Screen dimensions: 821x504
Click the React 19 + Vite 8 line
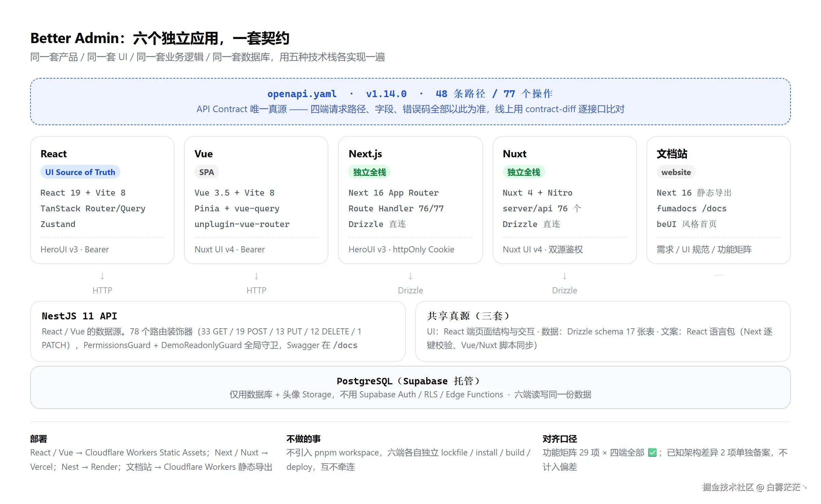point(83,193)
